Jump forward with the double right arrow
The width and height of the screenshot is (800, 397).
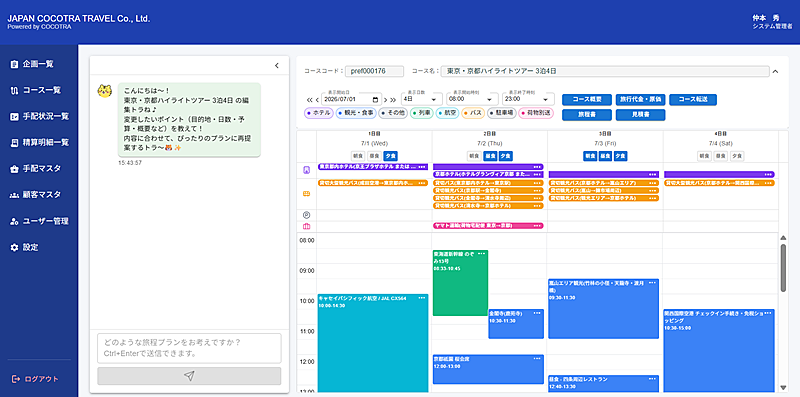(393, 100)
